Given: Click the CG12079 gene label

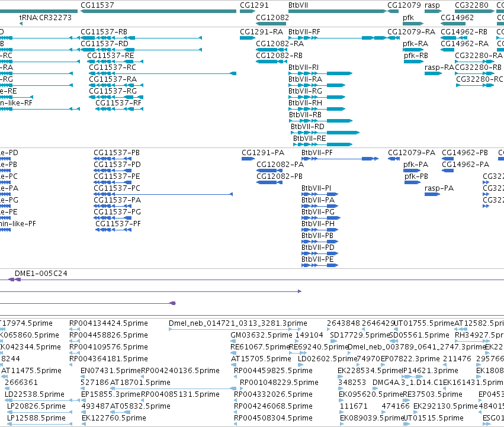Looking at the screenshot, I should tap(404, 5).
